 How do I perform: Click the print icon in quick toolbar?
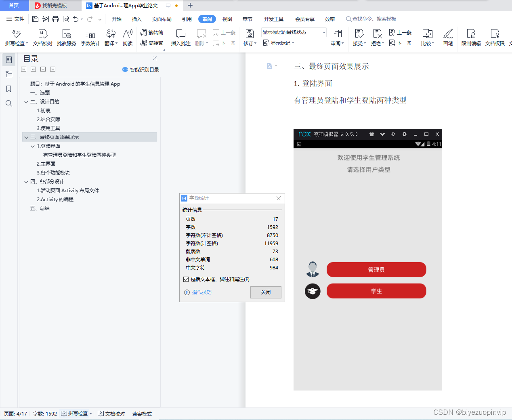[55, 19]
